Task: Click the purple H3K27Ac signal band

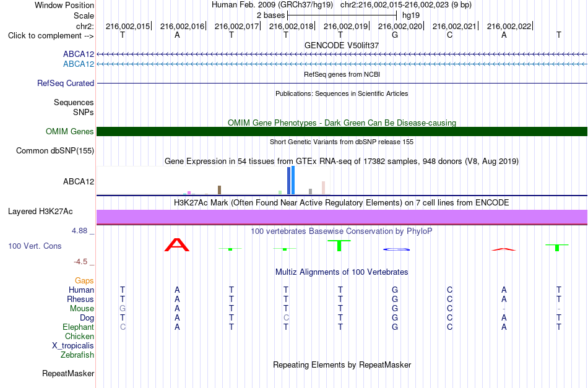Action: click(342, 217)
